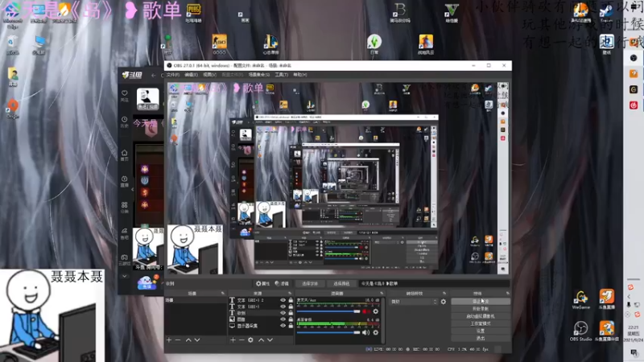Go to 首页 home icon in the Douyu sidebar
Viewport: 644px width, 362px height.
tap(125, 154)
